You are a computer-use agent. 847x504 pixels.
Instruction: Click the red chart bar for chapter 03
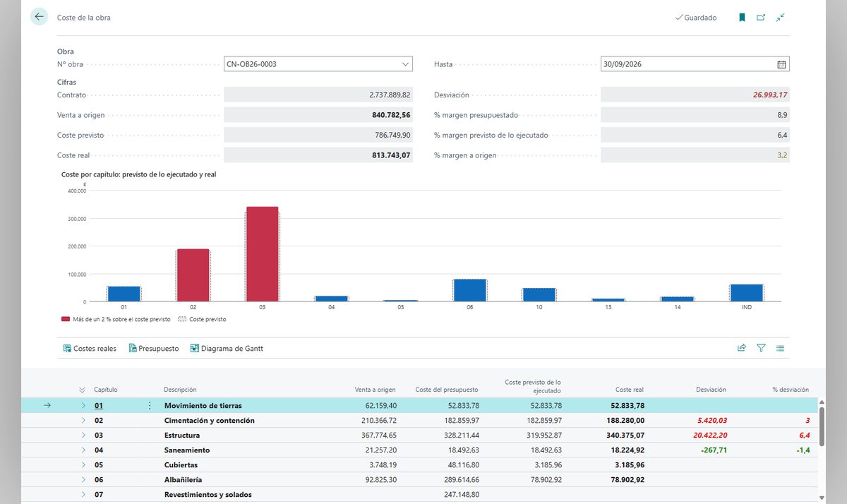click(263, 254)
